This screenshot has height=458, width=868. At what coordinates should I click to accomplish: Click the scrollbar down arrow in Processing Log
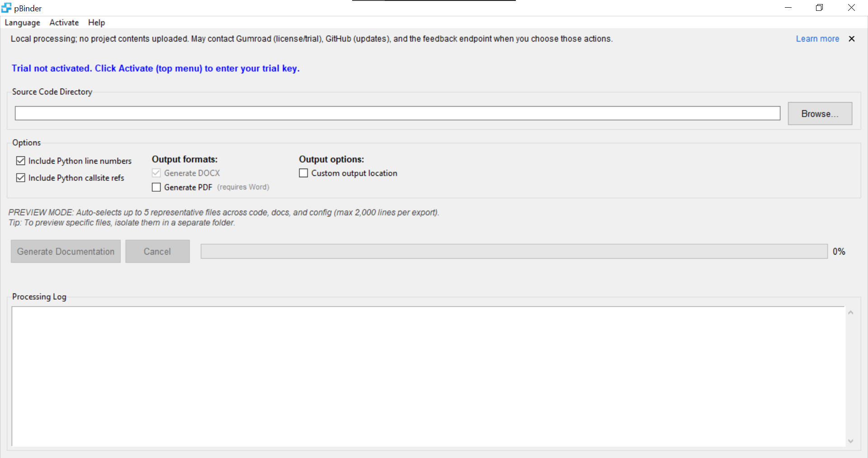tap(850, 442)
